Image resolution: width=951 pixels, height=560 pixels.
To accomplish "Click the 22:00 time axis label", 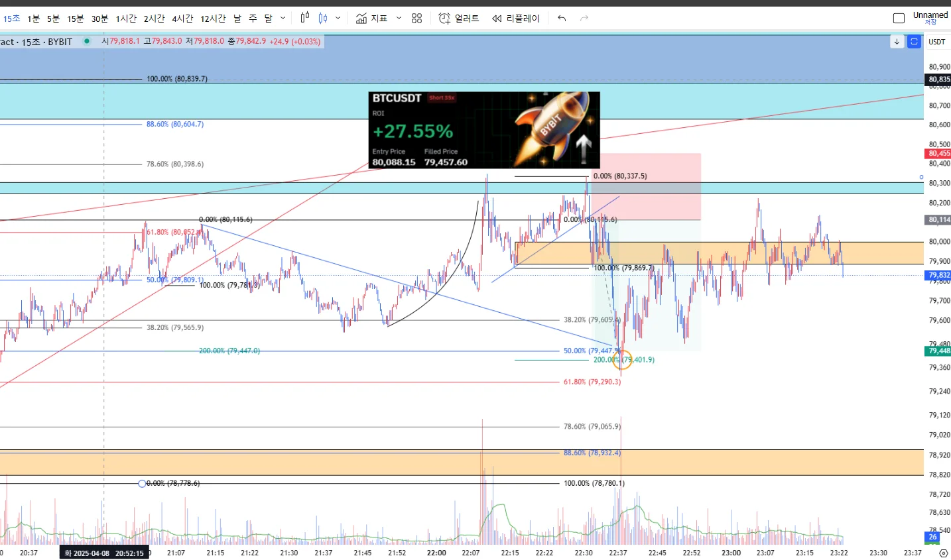I will pyautogui.click(x=436, y=553).
